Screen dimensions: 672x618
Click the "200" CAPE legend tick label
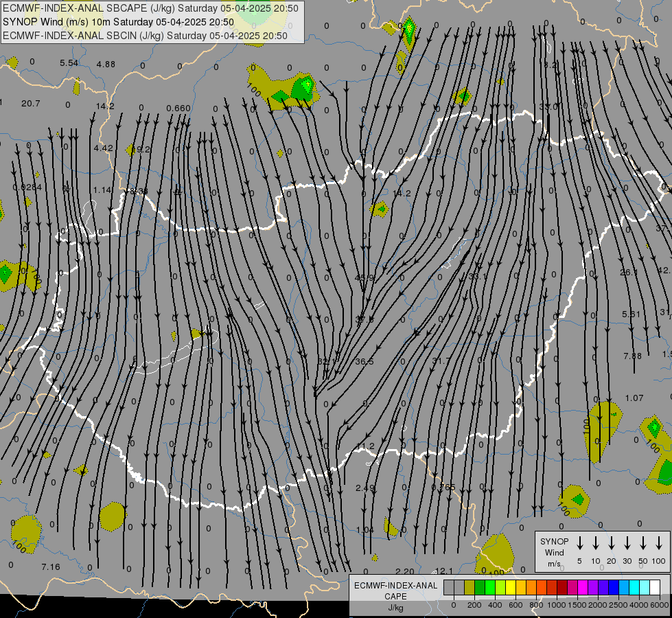[x=474, y=605]
